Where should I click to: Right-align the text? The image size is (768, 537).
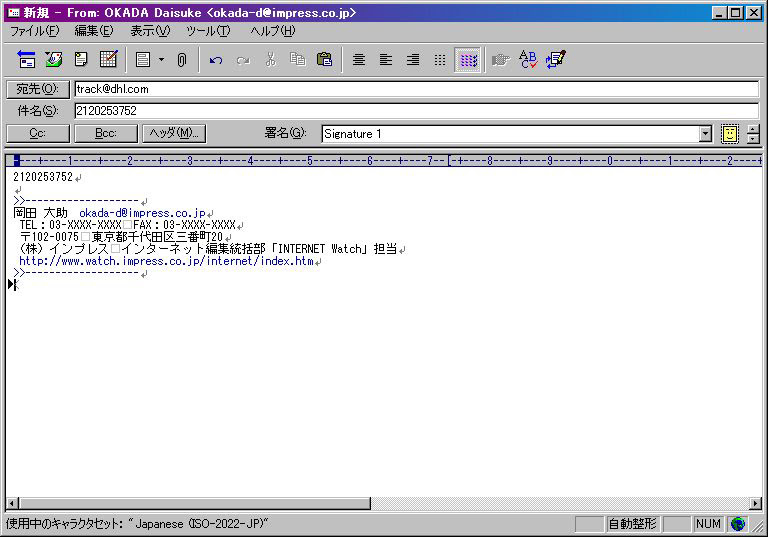413,60
